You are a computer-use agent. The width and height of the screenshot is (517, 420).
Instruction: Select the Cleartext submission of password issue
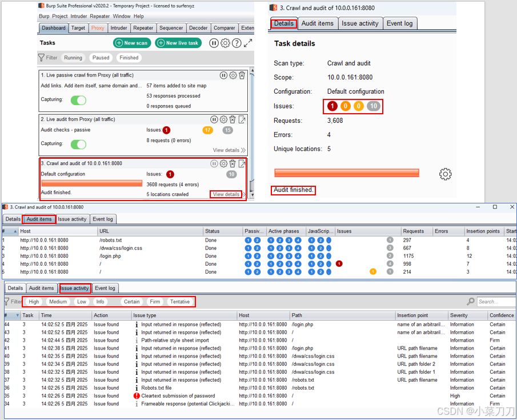(x=260, y=395)
